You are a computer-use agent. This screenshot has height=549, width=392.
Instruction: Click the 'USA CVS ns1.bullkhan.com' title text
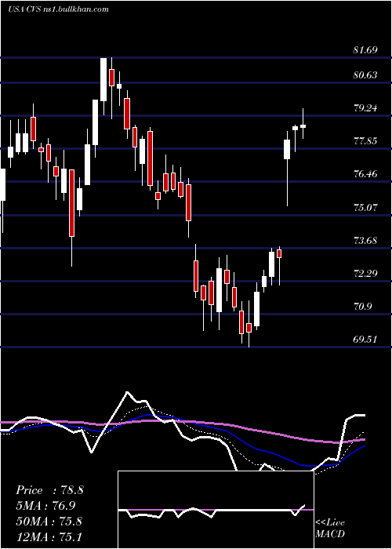click(x=59, y=9)
